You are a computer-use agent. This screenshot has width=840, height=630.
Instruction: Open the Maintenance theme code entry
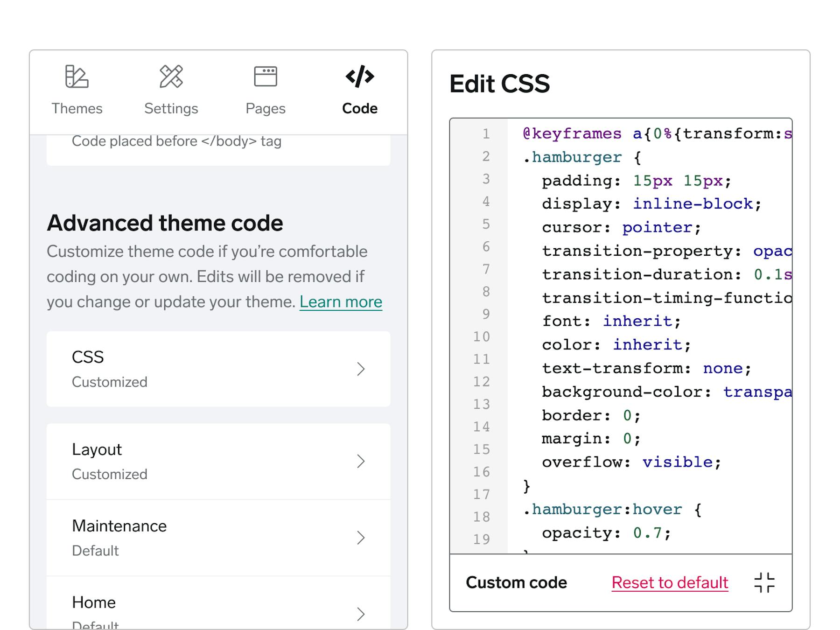[218, 538]
